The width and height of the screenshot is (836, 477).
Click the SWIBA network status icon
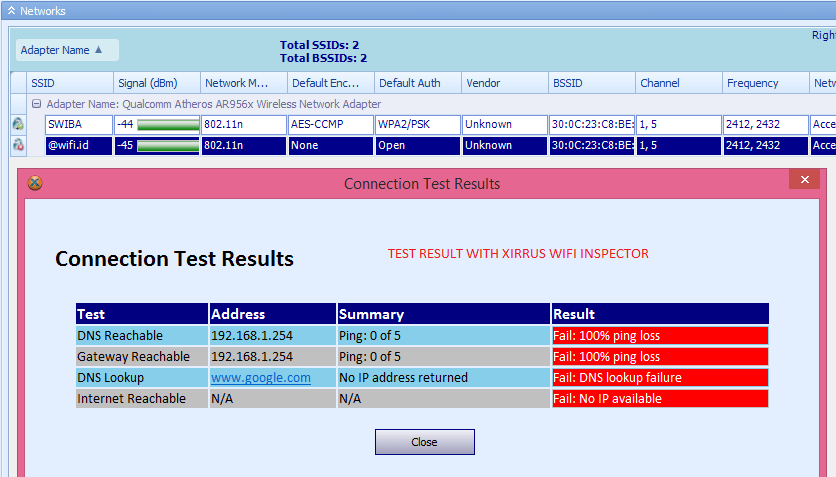18,125
